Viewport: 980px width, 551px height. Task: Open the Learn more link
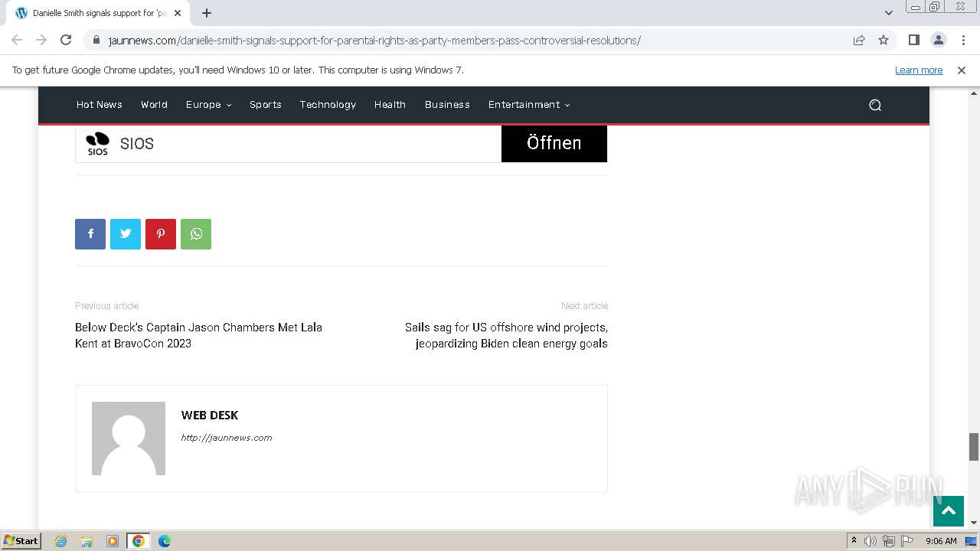pos(919,70)
